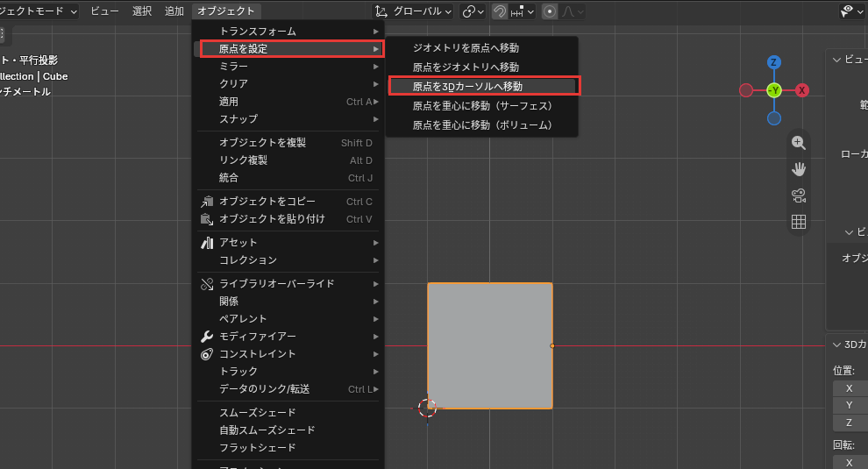Select the gray cube in viewport
This screenshot has height=469, width=868.
(x=490, y=346)
